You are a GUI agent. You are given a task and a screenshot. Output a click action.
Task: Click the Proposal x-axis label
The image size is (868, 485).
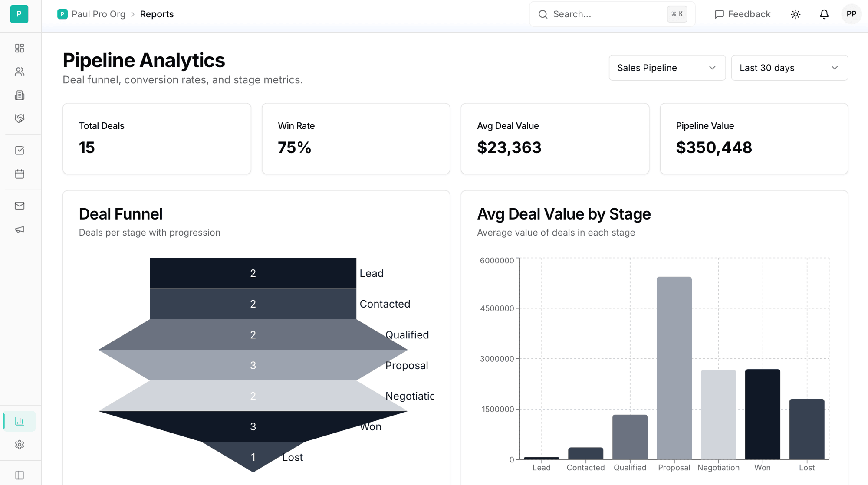tap(674, 468)
